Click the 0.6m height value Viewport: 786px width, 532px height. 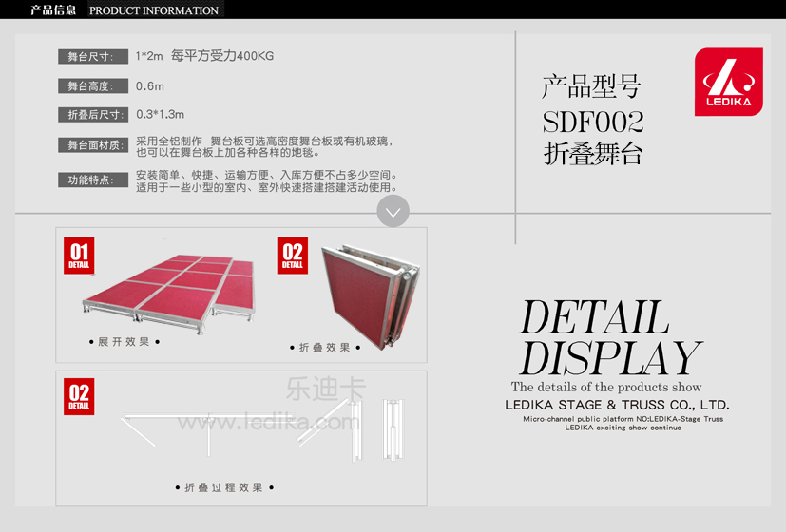pos(150,86)
